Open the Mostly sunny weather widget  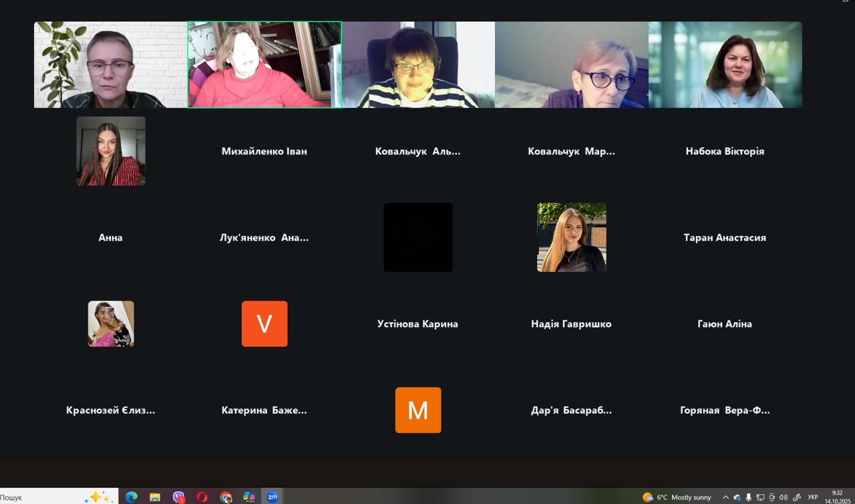click(x=677, y=497)
